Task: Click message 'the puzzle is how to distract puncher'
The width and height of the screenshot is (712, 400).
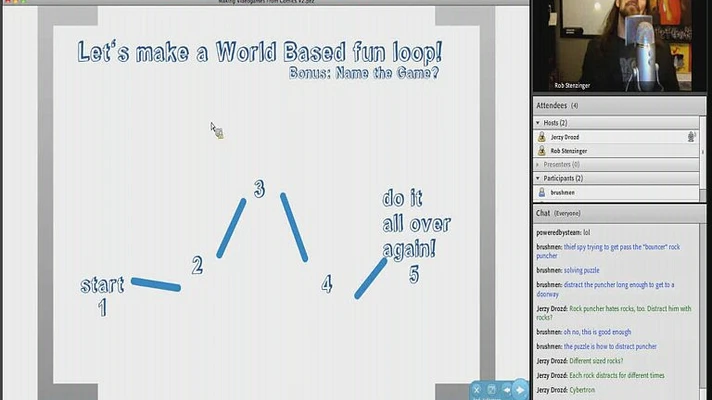Action: coord(610,346)
